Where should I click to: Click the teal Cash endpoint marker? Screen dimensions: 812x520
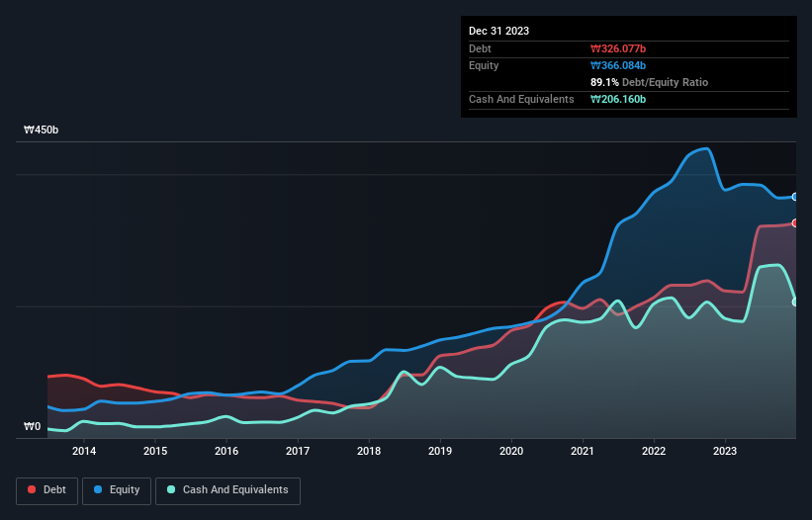[x=795, y=303]
